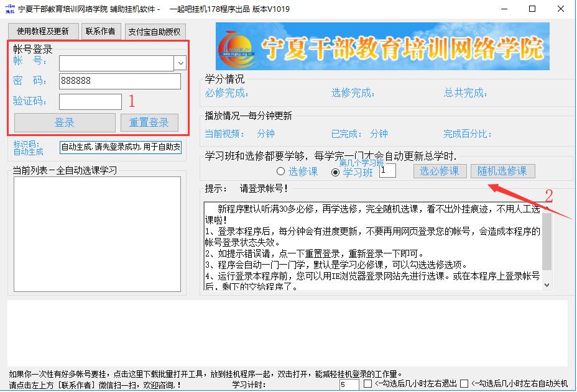Select the 学习班 radio button

pyautogui.click(x=335, y=172)
